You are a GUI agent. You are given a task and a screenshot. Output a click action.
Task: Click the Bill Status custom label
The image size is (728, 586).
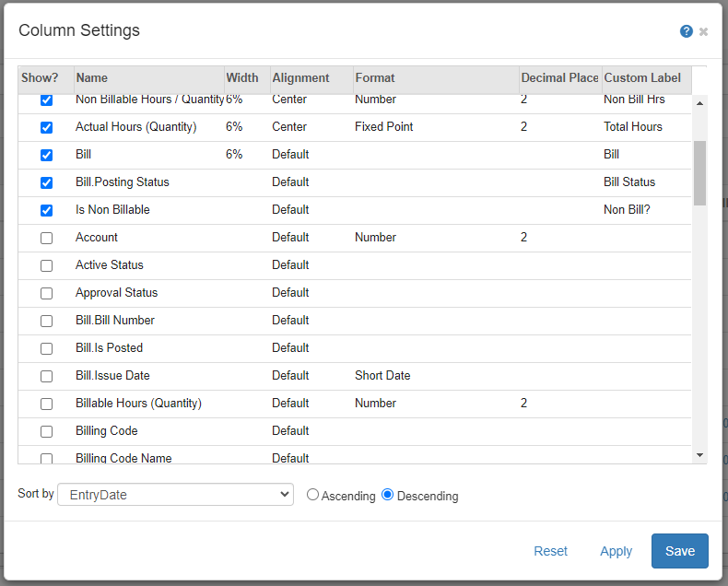pyautogui.click(x=629, y=182)
